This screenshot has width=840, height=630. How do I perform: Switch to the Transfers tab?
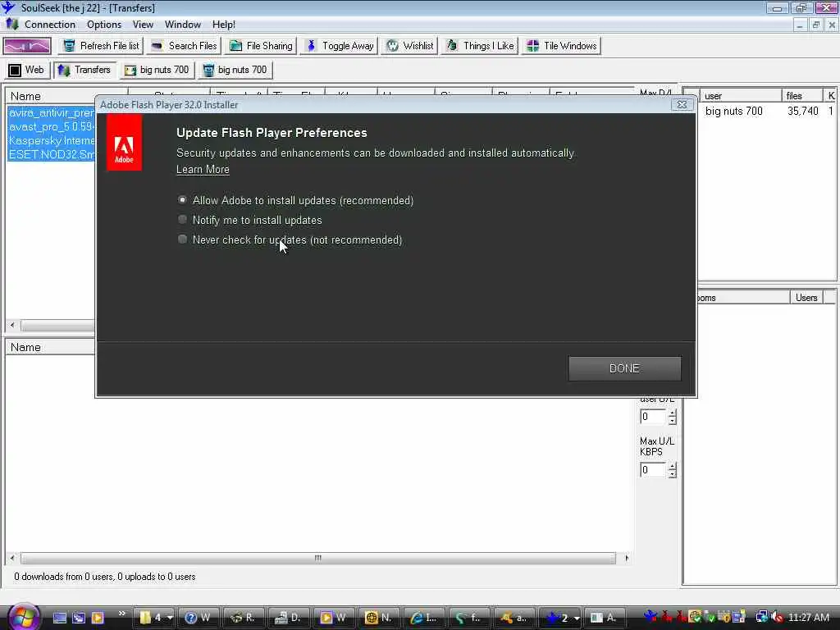click(x=84, y=70)
